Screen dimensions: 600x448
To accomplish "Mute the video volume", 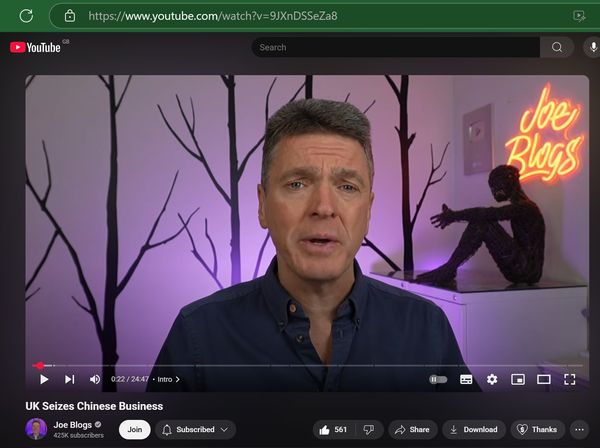I will tap(95, 379).
